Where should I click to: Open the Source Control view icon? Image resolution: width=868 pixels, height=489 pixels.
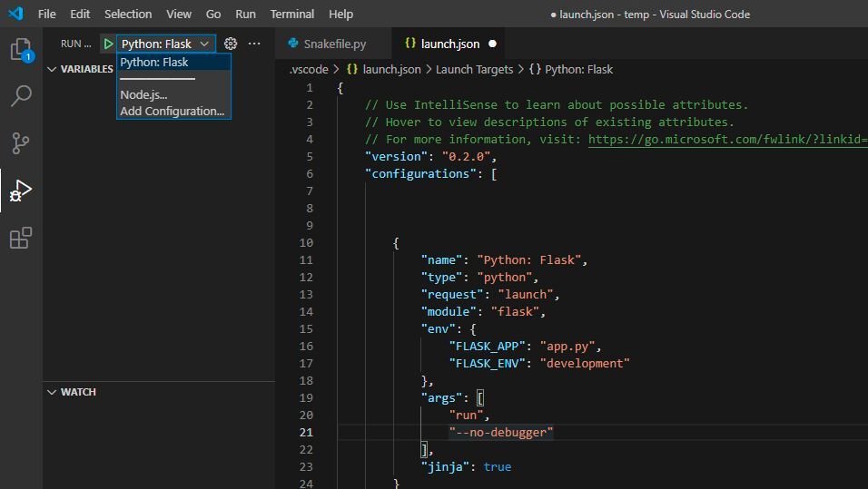point(21,143)
